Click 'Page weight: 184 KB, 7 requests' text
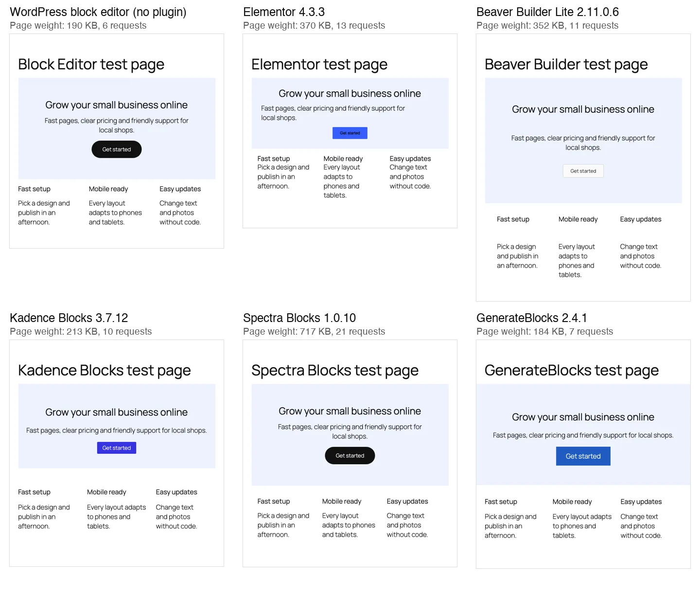700x612 pixels. (545, 332)
